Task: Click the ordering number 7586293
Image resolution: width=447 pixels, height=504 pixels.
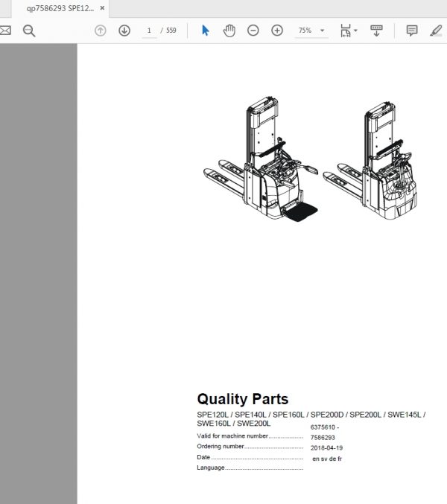Action: (323, 438)
